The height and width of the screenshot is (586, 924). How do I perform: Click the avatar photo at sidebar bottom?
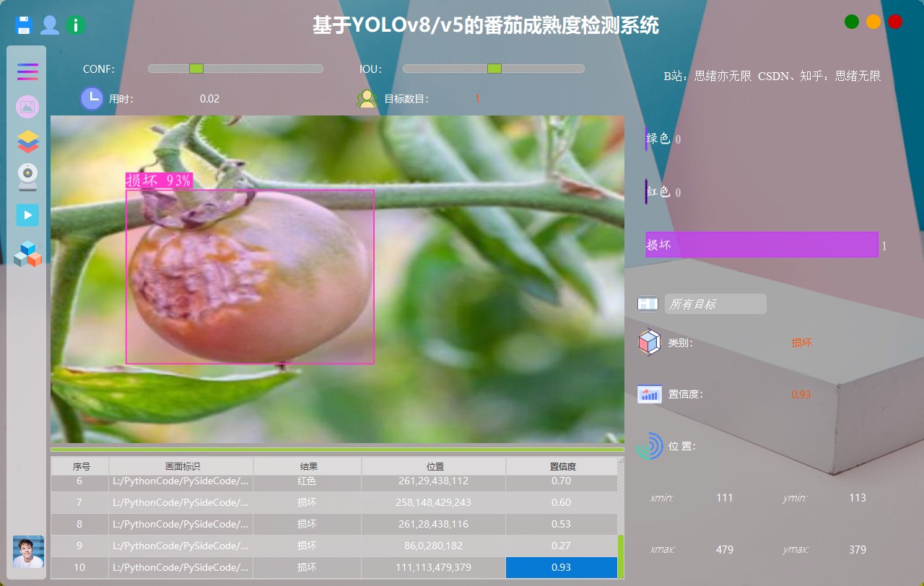[x=28, y=552]
